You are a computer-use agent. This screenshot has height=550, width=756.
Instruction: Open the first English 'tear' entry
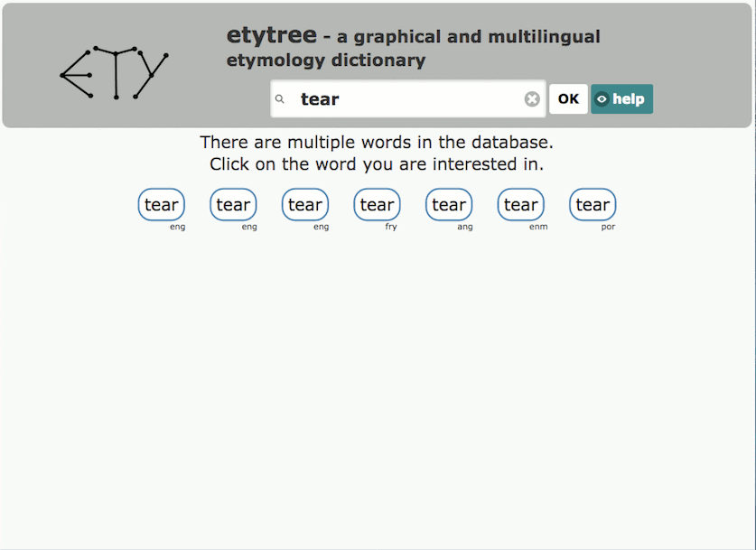pos(161,205)
